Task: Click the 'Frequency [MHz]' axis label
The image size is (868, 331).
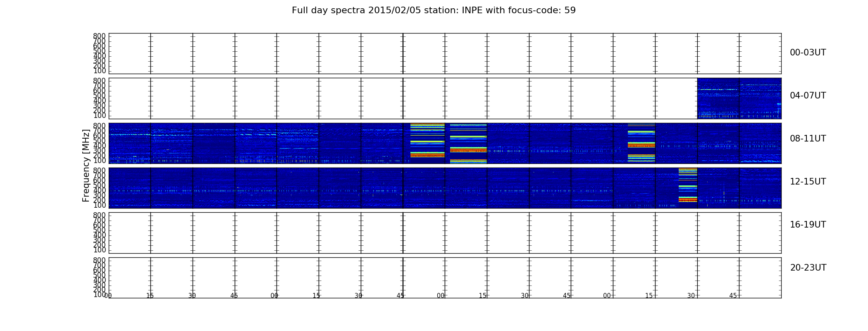Action: point(86,165)
